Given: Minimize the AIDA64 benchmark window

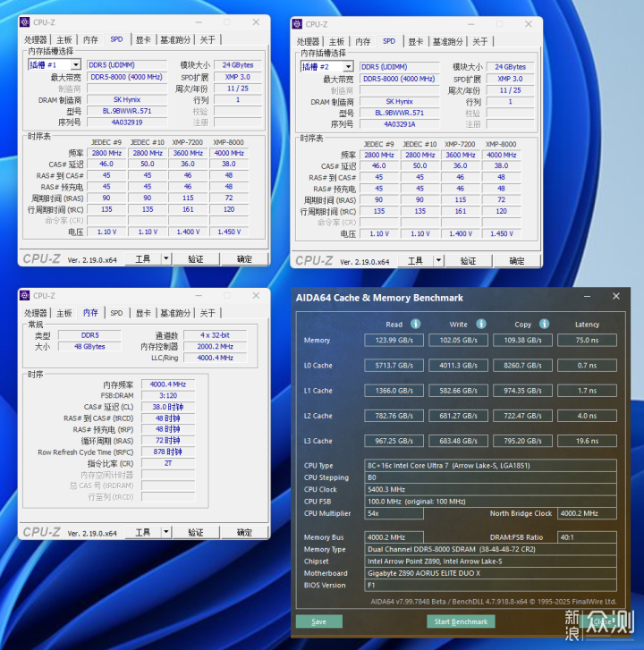Looking at the screenshot, I should 587,296.
